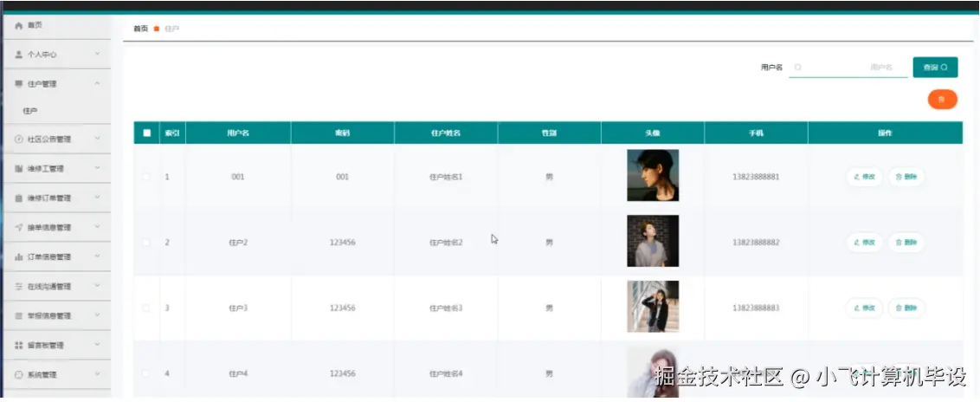Click 修改 for 住户3

(x=864, y=308)
